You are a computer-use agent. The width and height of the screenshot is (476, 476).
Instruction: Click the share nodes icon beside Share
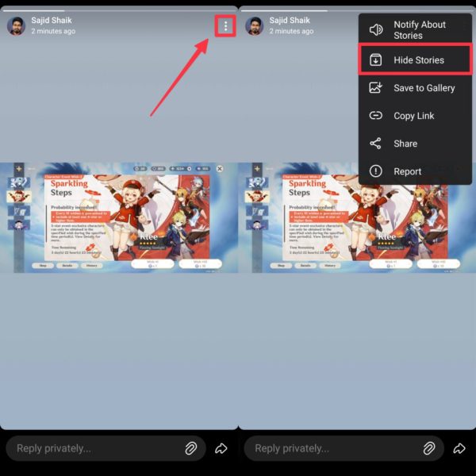click(375, 144)
